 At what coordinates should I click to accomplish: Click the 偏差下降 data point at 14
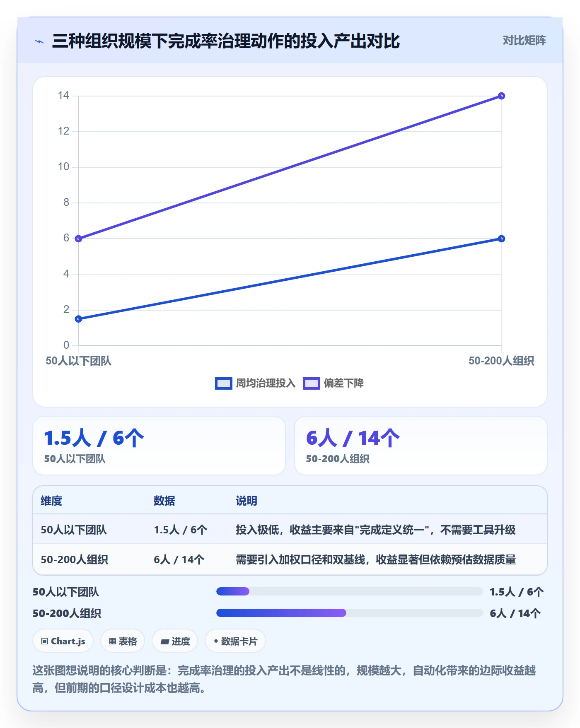pyautogui.click(x=501, y=96)
